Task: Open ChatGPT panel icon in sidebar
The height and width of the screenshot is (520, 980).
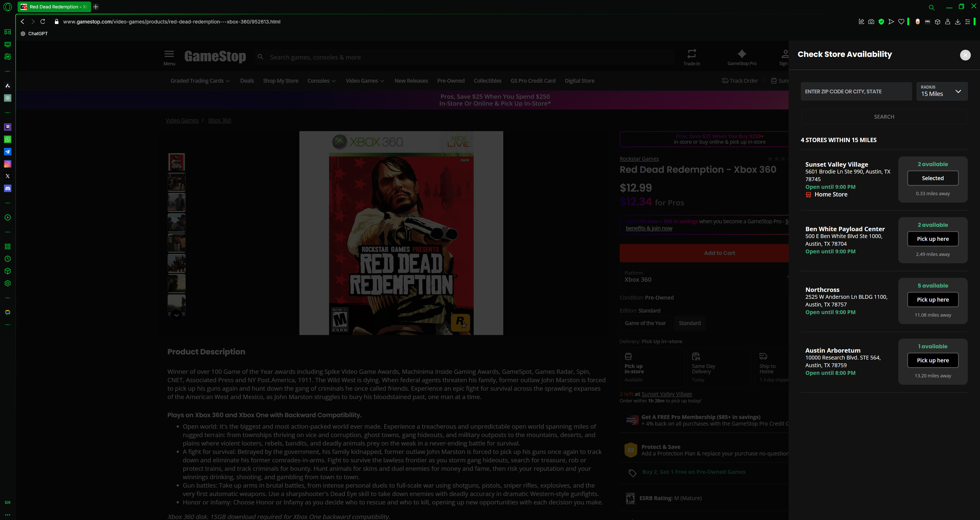Action: click(x=8, y=98)
